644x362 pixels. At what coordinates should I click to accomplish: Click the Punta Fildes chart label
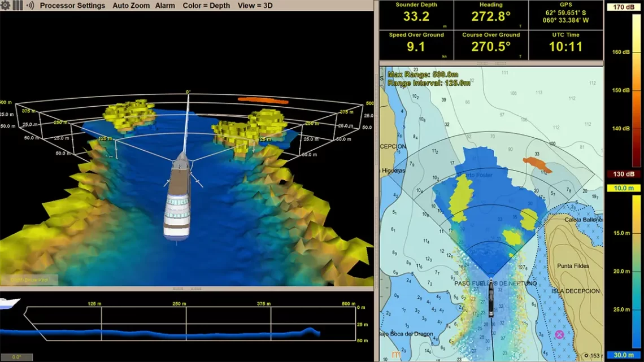573,266
